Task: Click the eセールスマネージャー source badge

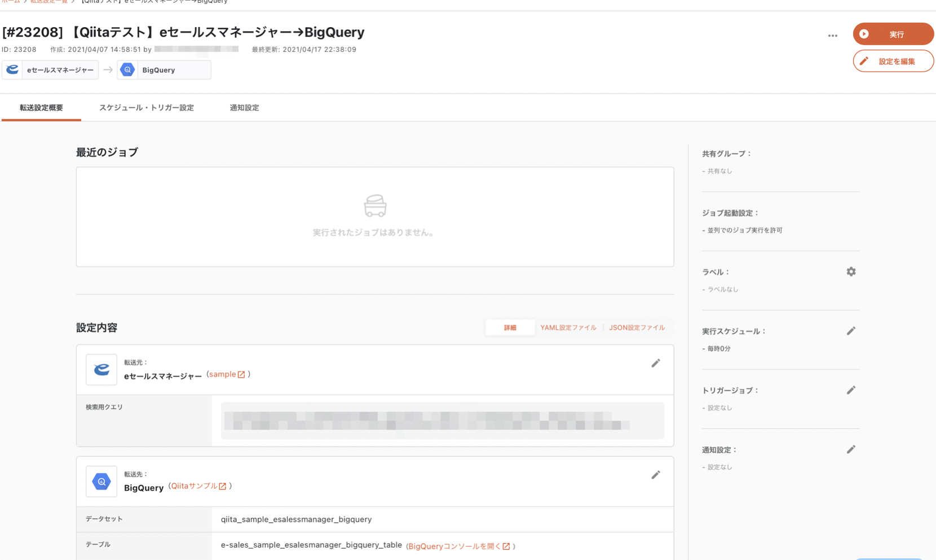Action: (x=50, y=70)
